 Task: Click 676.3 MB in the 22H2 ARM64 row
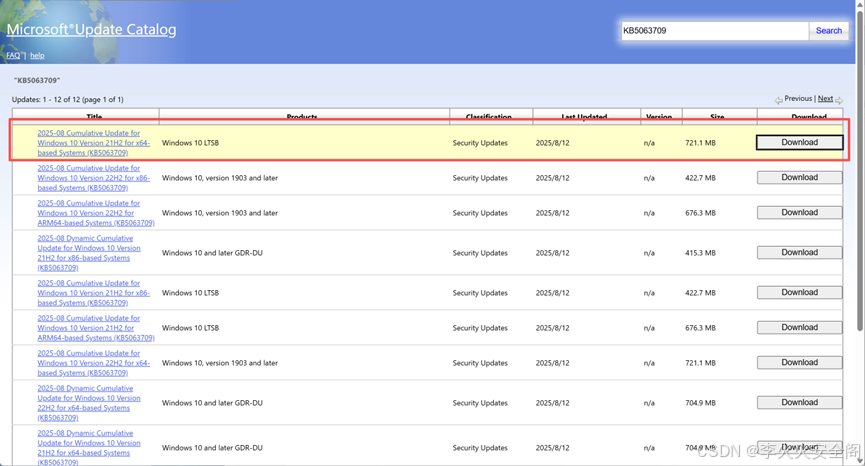pos(700,213)
